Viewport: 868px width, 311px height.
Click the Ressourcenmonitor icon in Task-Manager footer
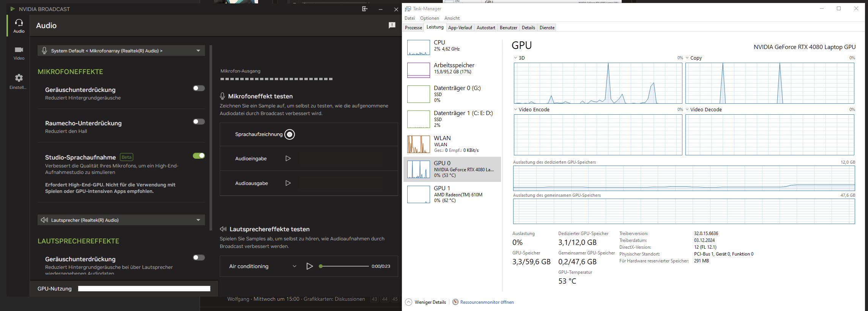455,302
